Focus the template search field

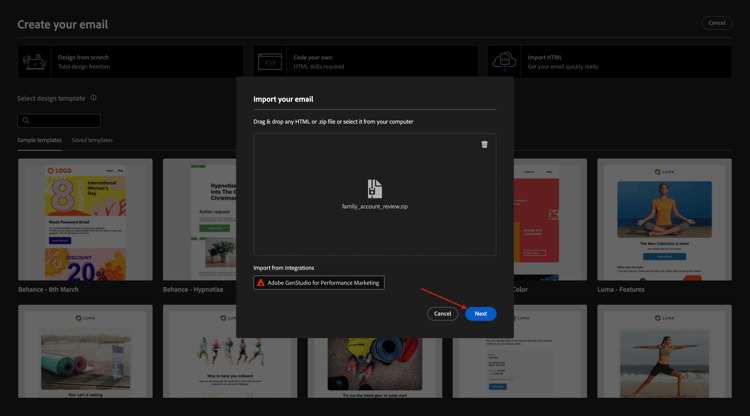pos(59,120)
